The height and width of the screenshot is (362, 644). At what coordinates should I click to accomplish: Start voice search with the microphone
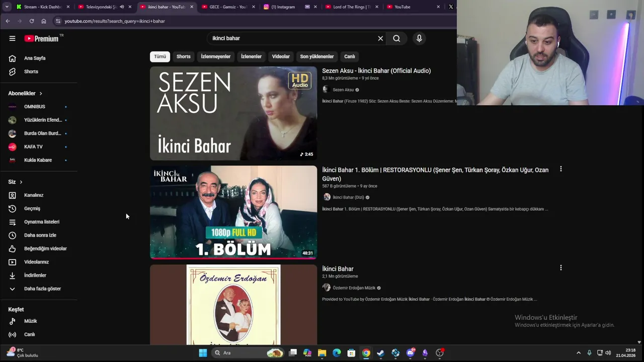pyautogui.click(x=419, y=38)
